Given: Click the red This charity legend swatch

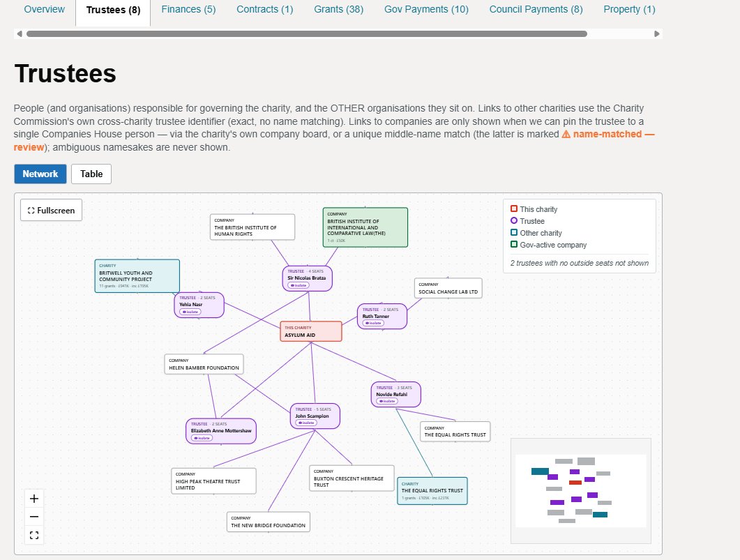Looking at the screenshot, I should (514, 209).
